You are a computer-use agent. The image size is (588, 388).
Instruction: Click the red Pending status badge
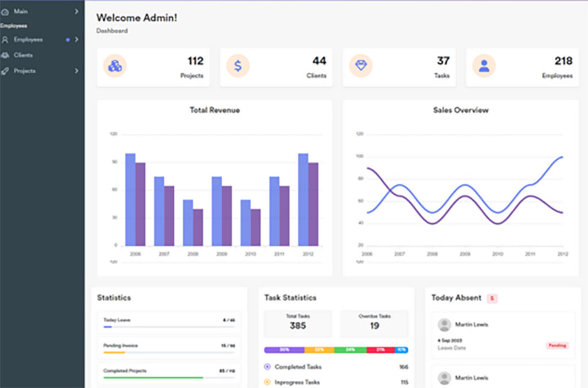[556, 346]
